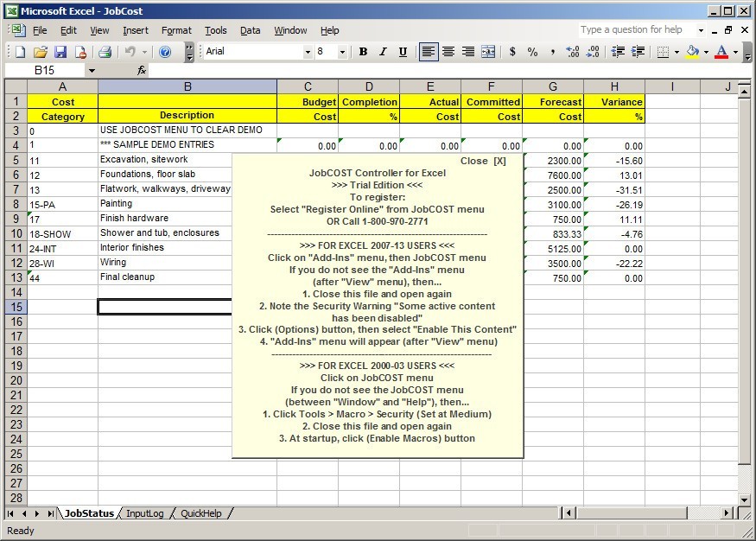Toggle Bold formatting
The height and width of the screenshot is (541, 756).
364,52
